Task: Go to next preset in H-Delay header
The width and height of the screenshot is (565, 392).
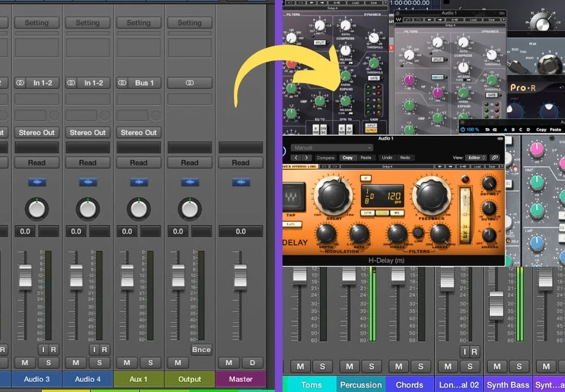Action: [306, 157]
